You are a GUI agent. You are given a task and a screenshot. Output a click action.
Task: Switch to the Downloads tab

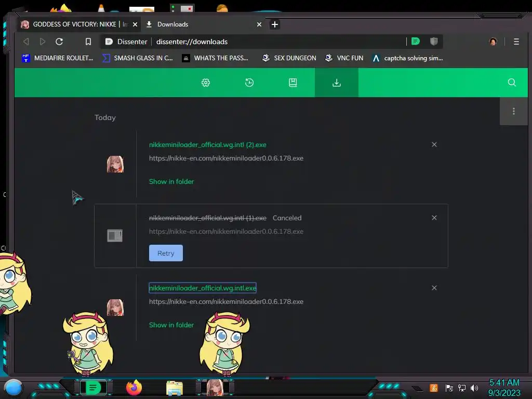point(204,24)
